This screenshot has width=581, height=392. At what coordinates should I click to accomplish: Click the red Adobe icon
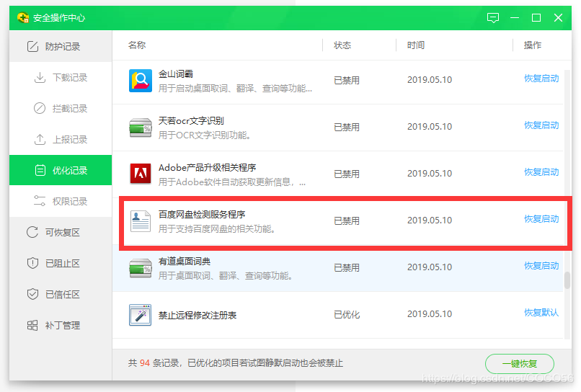[140, 174]
